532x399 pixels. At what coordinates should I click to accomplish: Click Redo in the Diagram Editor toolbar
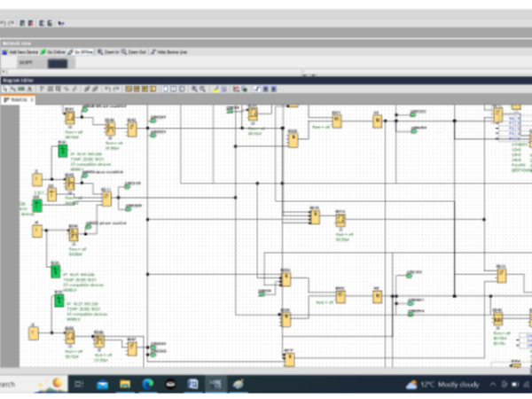pos(116,89)
